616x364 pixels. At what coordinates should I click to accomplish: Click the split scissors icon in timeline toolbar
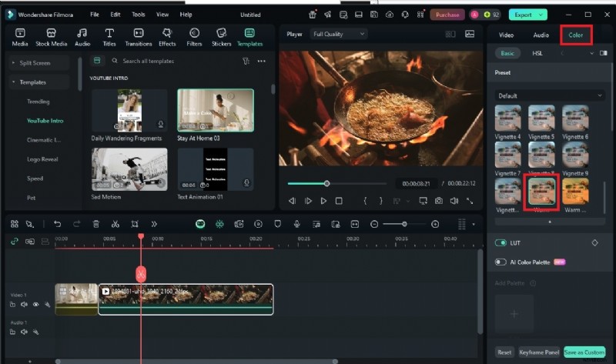tap(115, 224)
